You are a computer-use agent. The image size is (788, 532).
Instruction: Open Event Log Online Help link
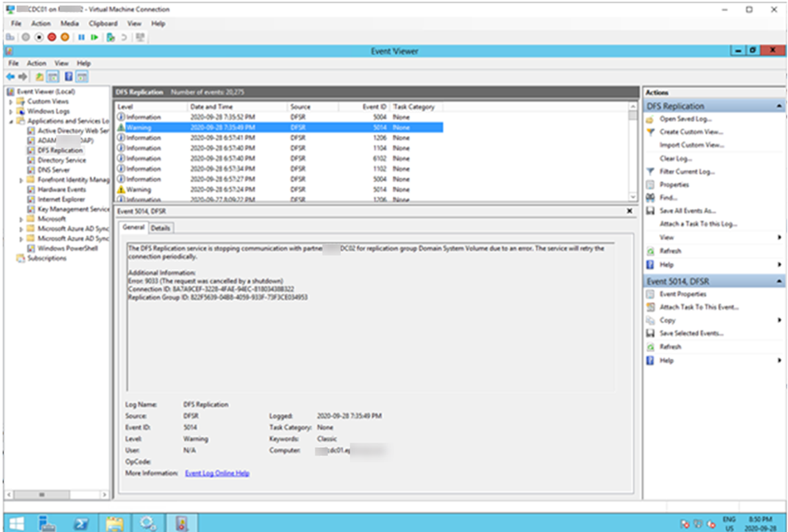tap(217, 473)
